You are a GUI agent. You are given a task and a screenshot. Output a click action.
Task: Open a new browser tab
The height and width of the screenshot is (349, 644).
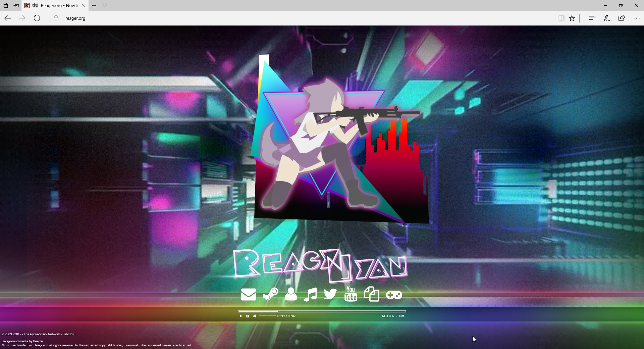point(94,5)
